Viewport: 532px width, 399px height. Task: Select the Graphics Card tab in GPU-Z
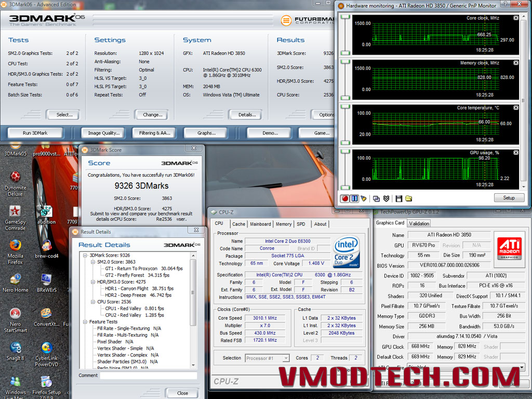[x=390, y=222]
